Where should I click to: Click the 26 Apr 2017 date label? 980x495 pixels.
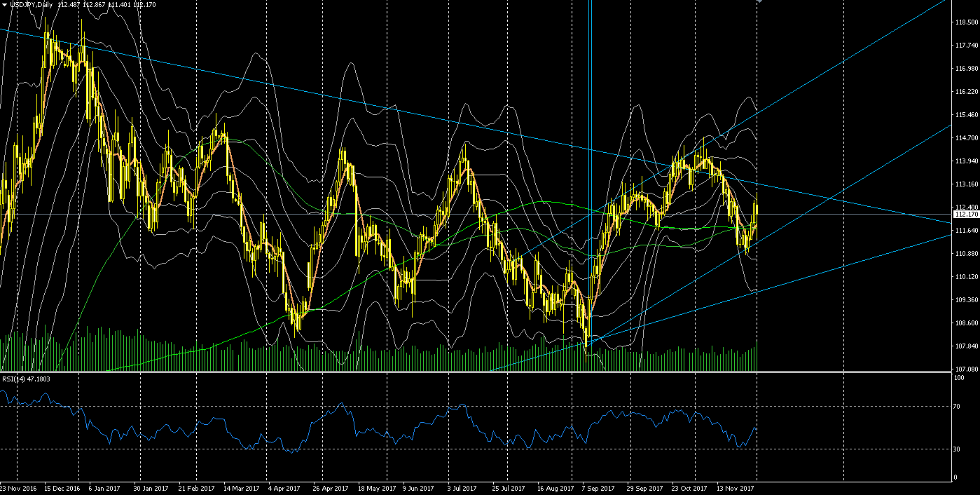click(x=330, y=488)
